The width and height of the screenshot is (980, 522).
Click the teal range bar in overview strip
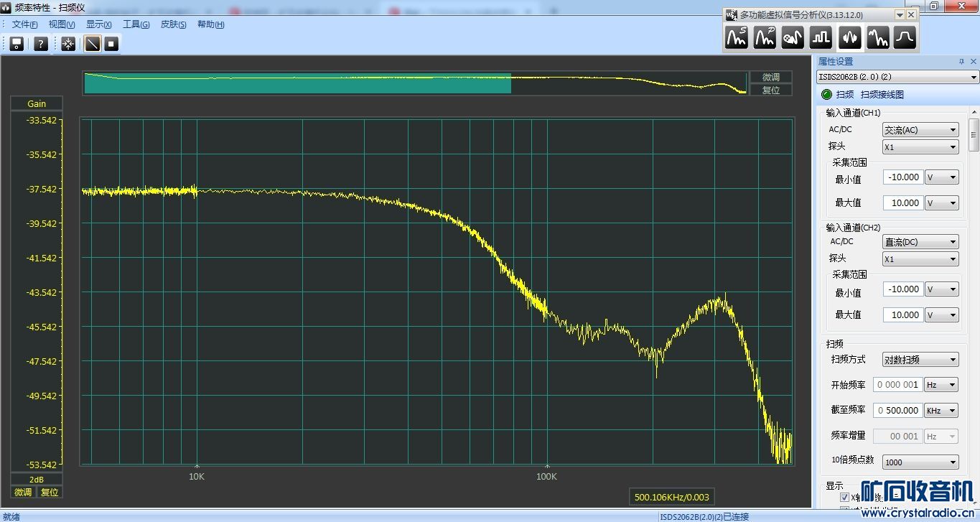[297, 84]
